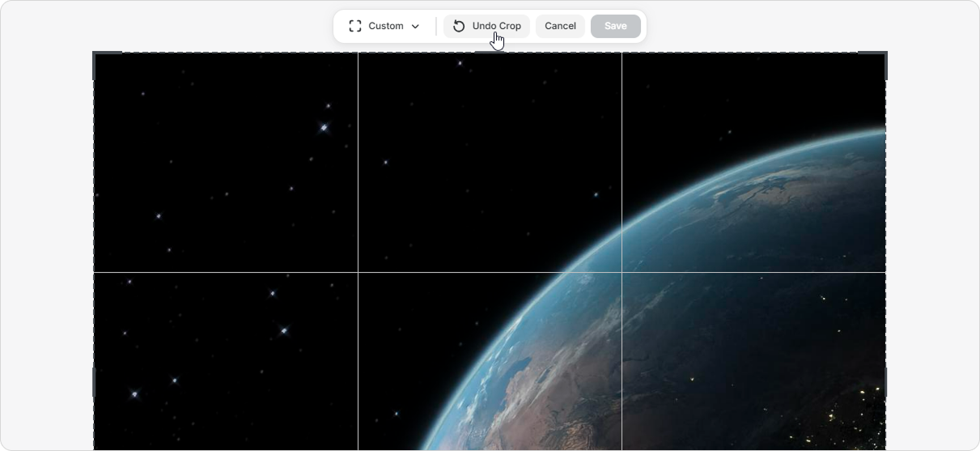Open the Custom aspect ratio dropdown
Image resolution: width=980 pixels, height=451 pixels.
tap(384, 26)
